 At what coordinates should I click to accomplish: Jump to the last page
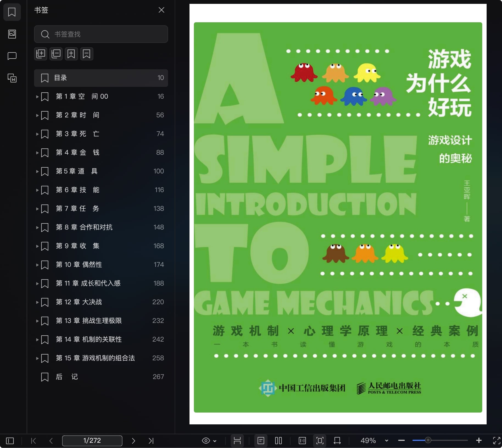(x=151, y=441)
